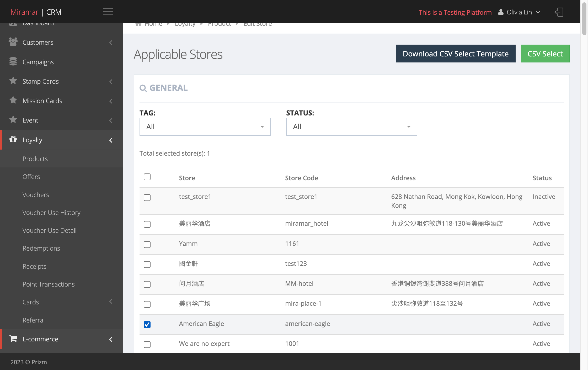The width and height of the screenshot is (588, 370).
Task: Open the Olivia Lin user dropdown
Action: click(519, 12)
